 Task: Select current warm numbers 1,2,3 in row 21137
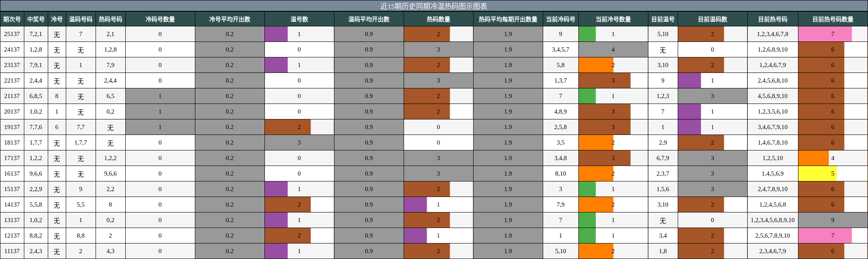[663, 96]
